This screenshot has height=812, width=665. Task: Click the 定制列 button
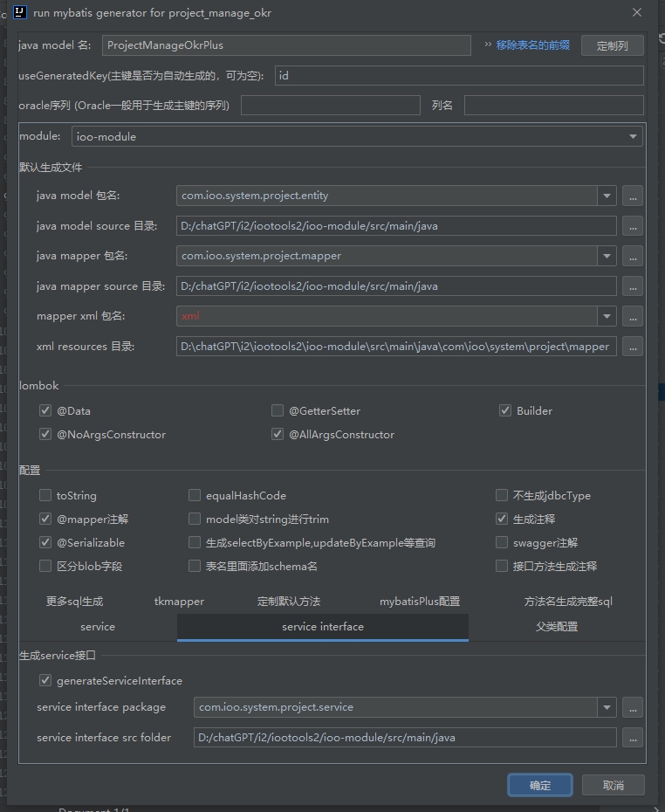click(x=612, y=46)
